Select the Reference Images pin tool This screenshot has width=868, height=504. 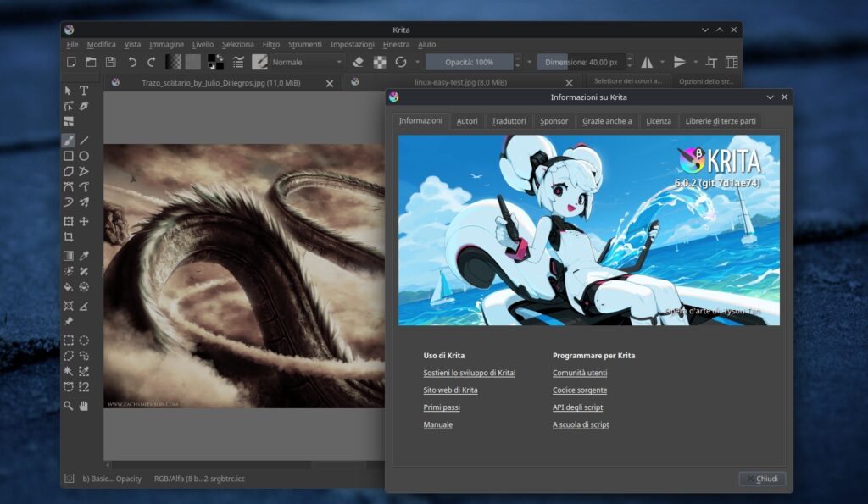68,321
